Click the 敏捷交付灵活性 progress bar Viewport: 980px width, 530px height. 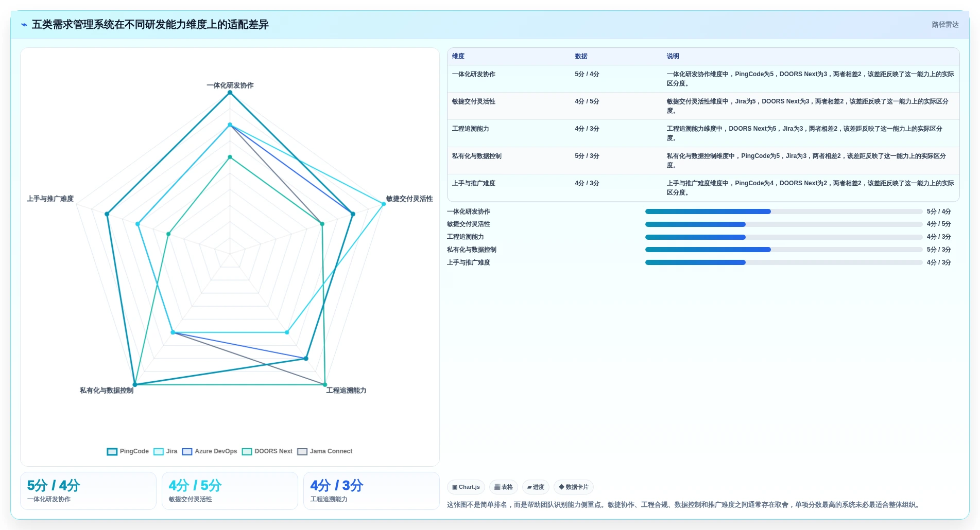click(784, 224)
